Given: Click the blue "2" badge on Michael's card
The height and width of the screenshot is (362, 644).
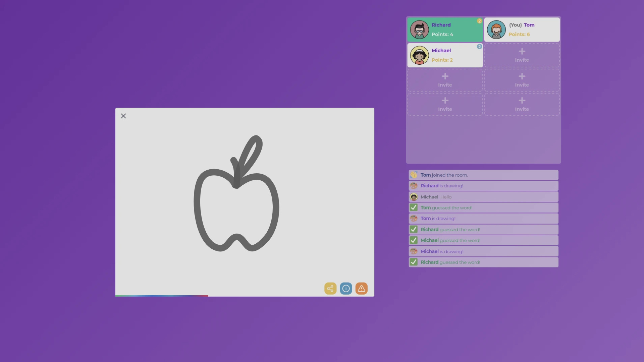Looking at the screenshot, I should [479, 47].
